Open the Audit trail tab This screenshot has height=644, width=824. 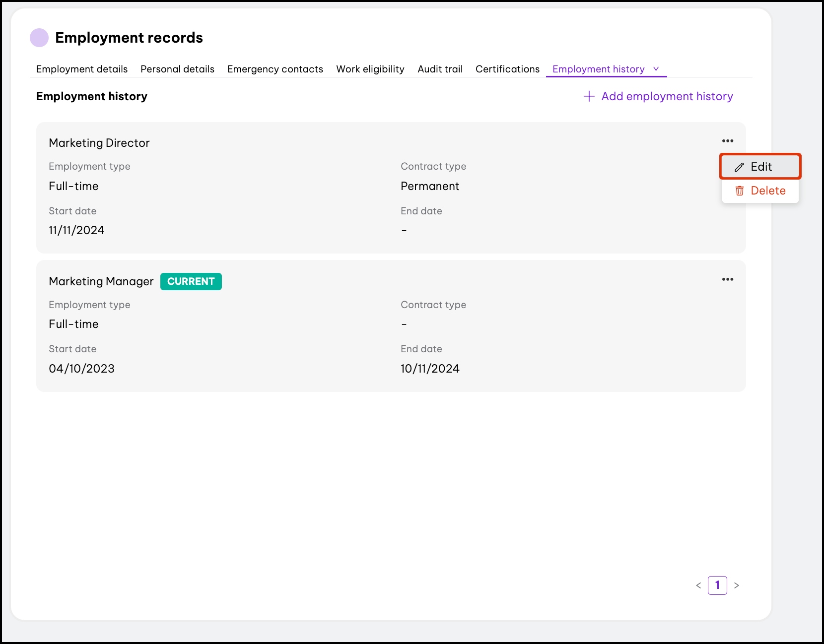point(440,69)
